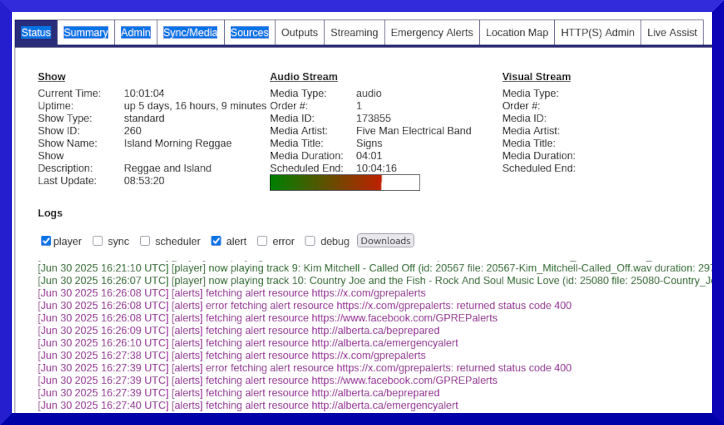This screenshot has width=724, height=425.
Task: Open the Status tab
Action: tap(36, 33)
